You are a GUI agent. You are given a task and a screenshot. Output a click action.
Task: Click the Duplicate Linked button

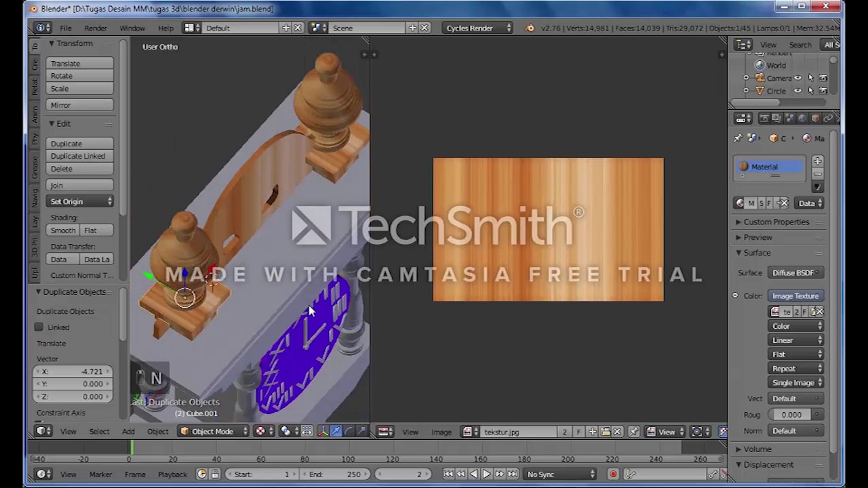pos(80,156)
